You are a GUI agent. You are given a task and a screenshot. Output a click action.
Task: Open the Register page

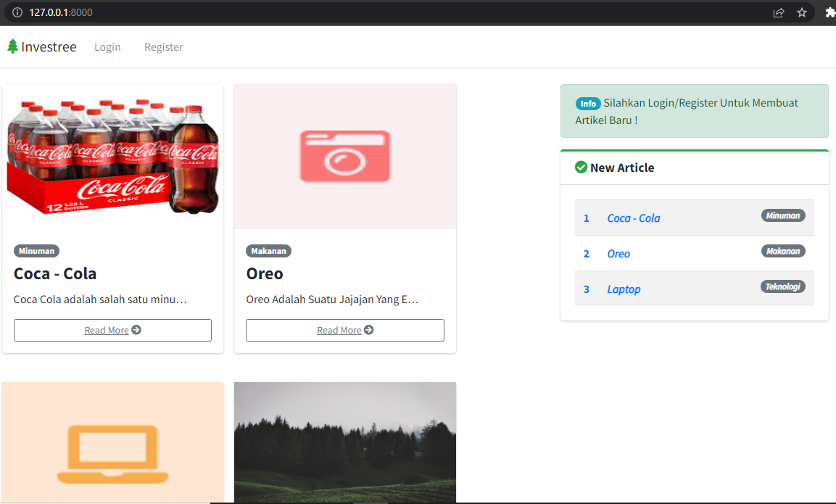(164, 47)
